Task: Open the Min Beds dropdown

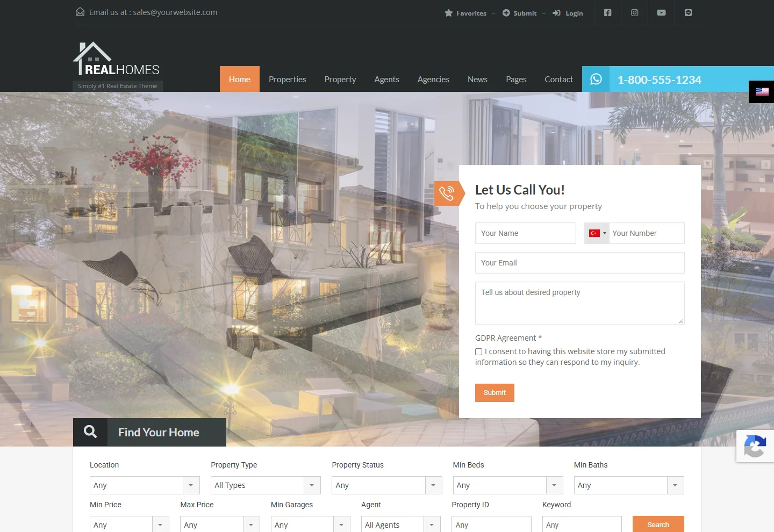Action: [508, 485]
